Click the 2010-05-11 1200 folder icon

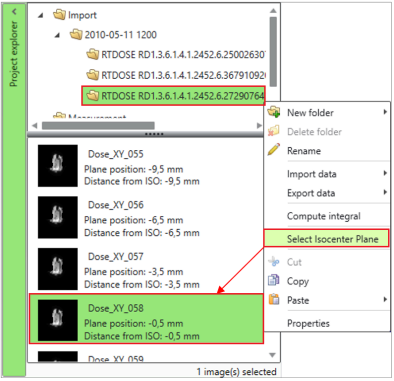point(76,34)
